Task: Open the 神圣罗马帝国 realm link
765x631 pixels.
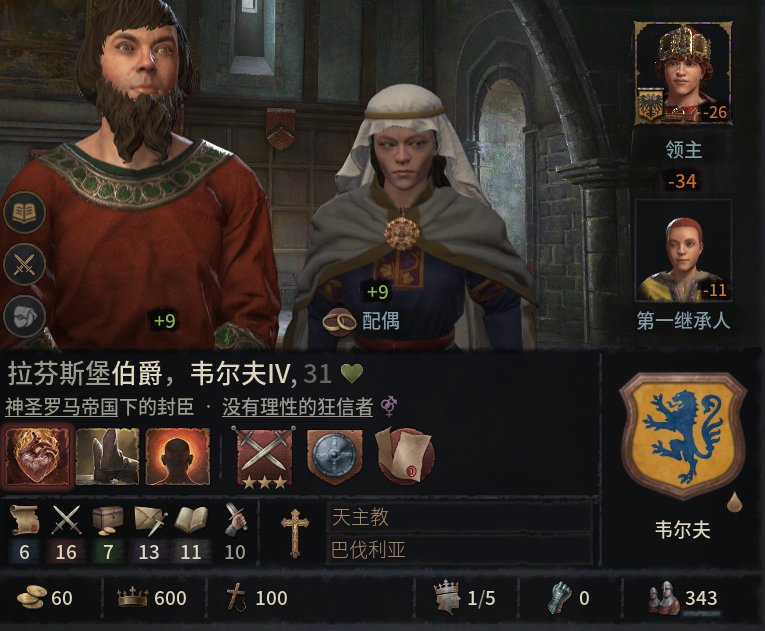Action: pyautogui.click(x=62, y=407)
